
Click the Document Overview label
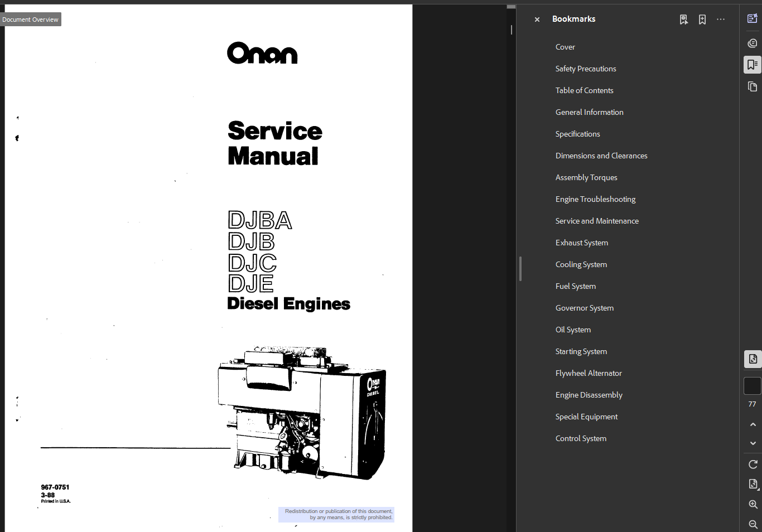pos(30,20)
